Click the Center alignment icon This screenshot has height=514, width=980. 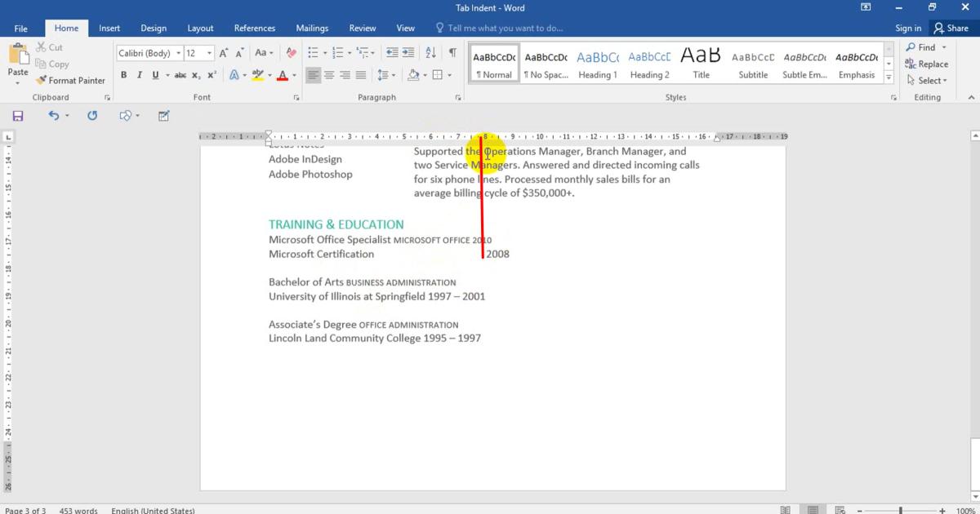coord(329,75)
